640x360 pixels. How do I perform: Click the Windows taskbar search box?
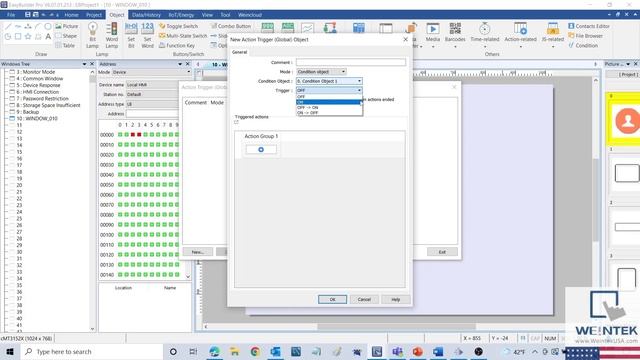[91, 351]
